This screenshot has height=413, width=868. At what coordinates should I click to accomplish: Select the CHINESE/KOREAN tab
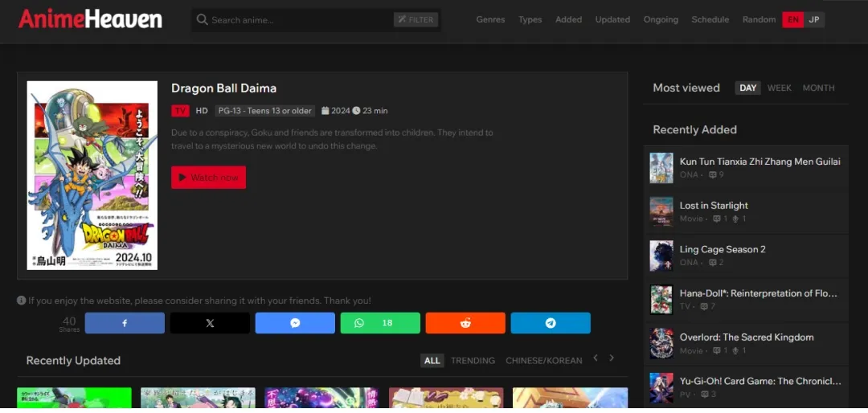(543, 361)
